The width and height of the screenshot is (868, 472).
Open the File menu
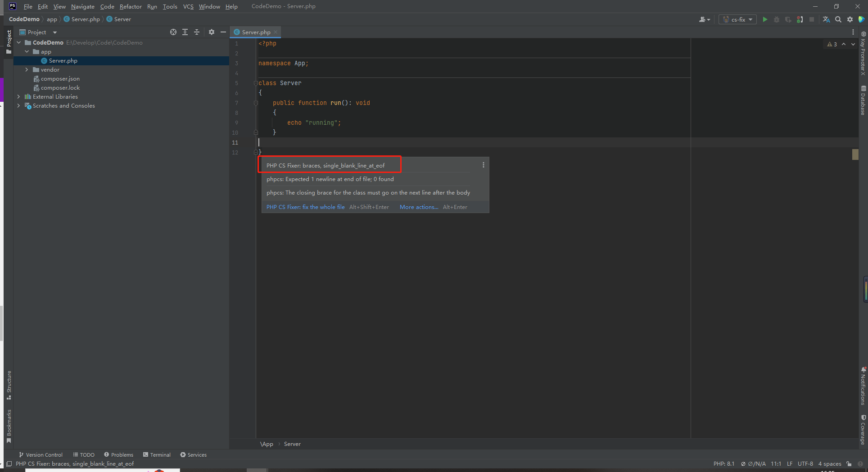28,6
